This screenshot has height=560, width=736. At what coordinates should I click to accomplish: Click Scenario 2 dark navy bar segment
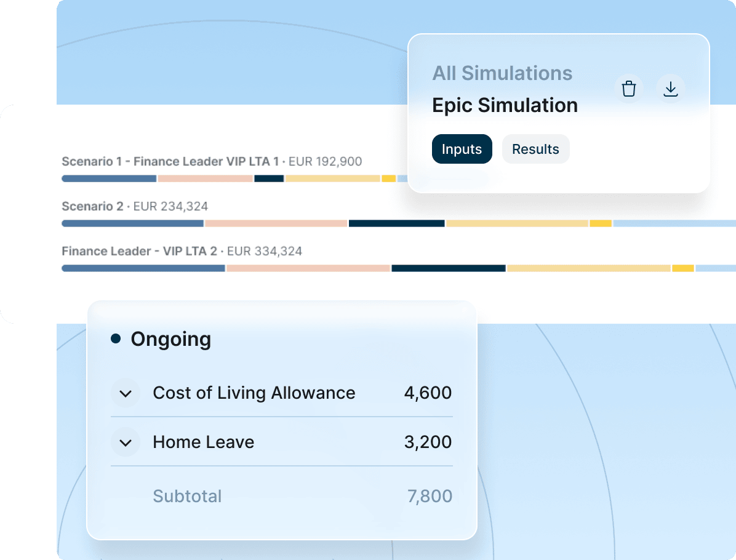tap(396, 223)
